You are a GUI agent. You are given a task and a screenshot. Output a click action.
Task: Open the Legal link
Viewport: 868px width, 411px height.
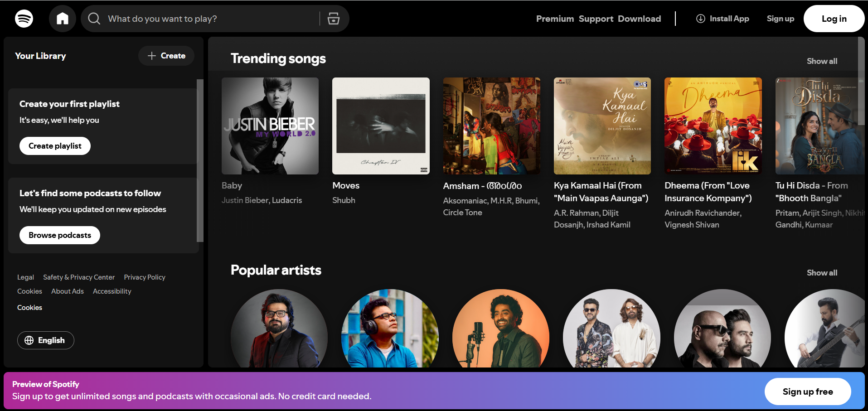tap(25, 277)
